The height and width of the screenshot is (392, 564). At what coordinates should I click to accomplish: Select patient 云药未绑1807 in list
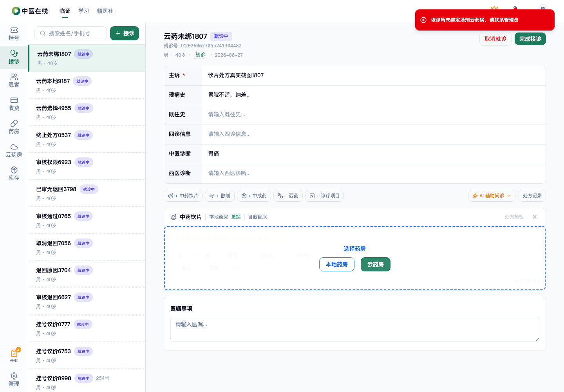(87, 58)
